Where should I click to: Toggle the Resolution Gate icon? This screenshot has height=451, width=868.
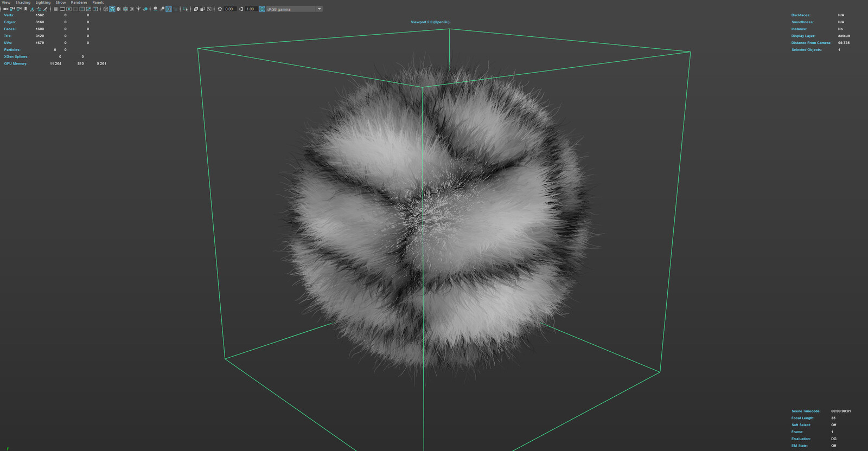69,9
